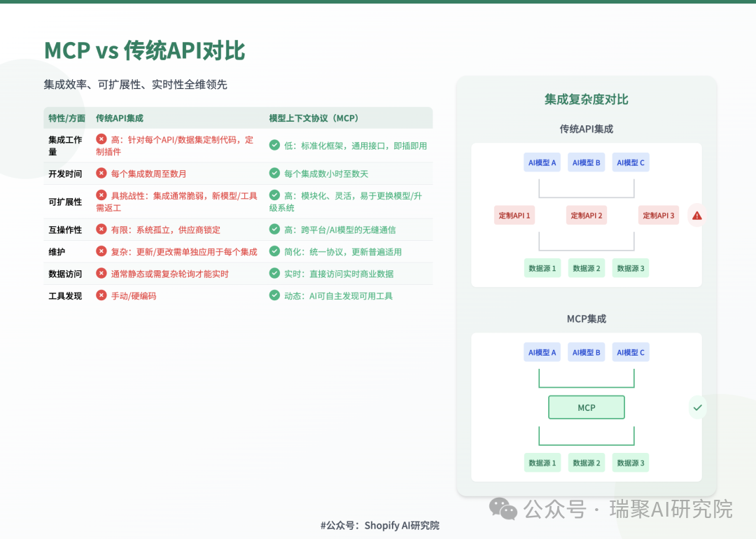This screenshot has height=539, width=756.
Task: Click red warning triangle beside 定制API 3
Action: [x=697, y=216]
